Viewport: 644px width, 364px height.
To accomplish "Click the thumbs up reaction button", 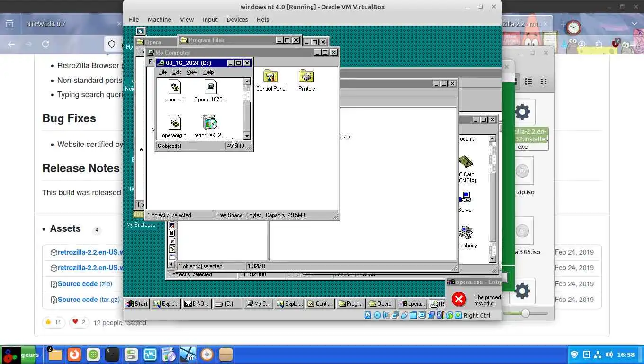I will click(54, 322).
